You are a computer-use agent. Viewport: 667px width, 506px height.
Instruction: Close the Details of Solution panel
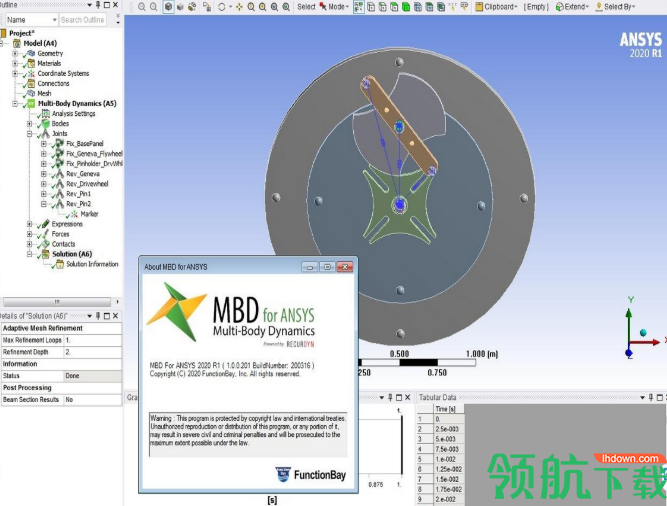pyautogui.click(x=115, y=316)
